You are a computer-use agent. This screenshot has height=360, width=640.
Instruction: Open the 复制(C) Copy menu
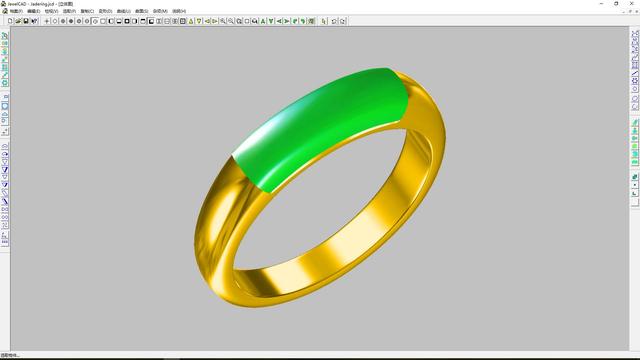point(87,11)
